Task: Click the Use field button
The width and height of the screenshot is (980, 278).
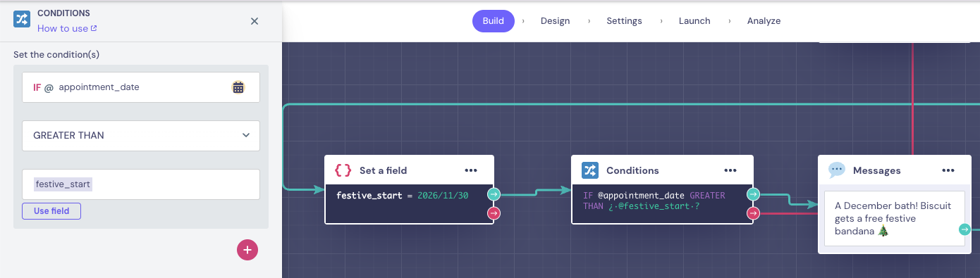Action: pos(51,211)
